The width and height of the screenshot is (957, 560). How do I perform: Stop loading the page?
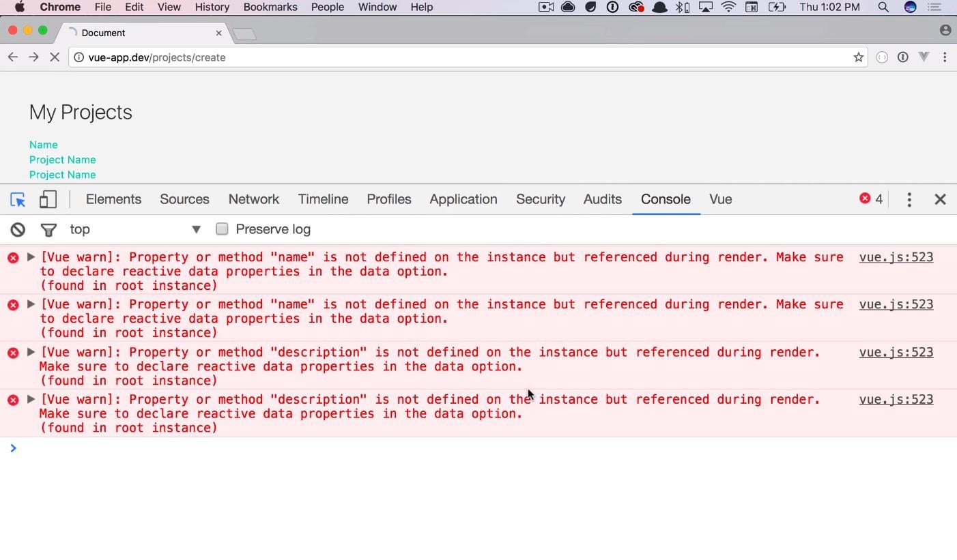click(55, 57)
